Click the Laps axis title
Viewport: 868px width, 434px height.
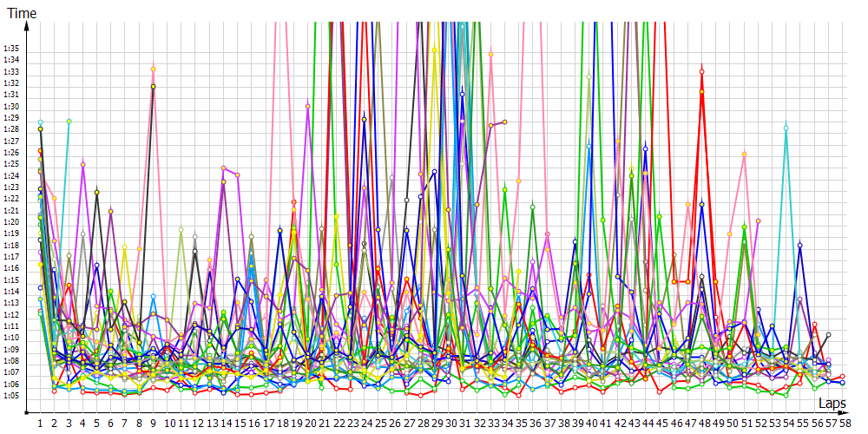click(x=832, y=404)
